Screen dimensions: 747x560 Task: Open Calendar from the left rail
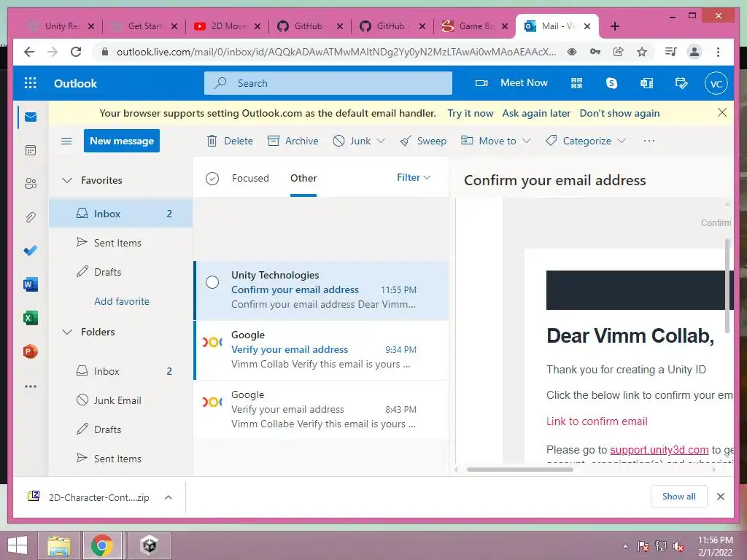pyautogui.click(x=31, y=150)
